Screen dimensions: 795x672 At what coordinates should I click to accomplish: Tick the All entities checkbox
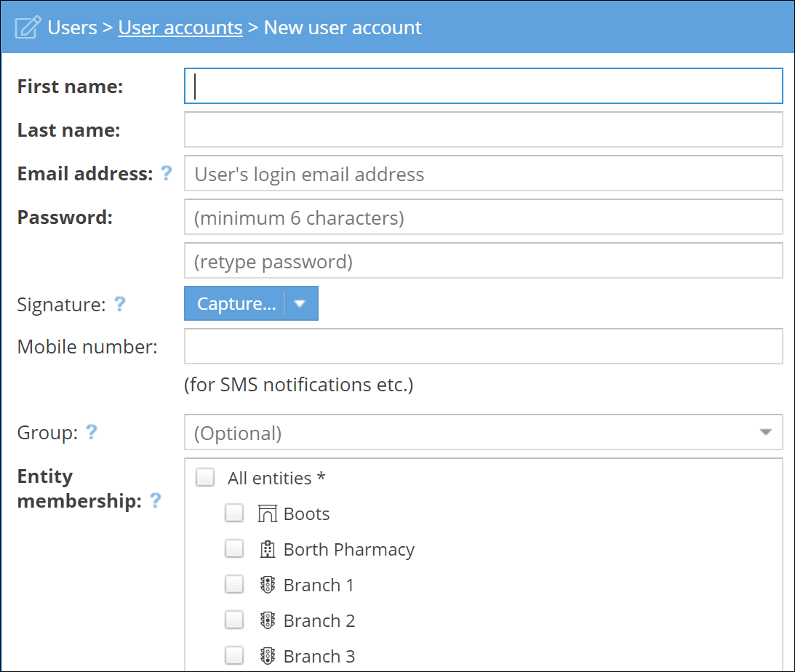pyautogui.click(x=206, y=478)
